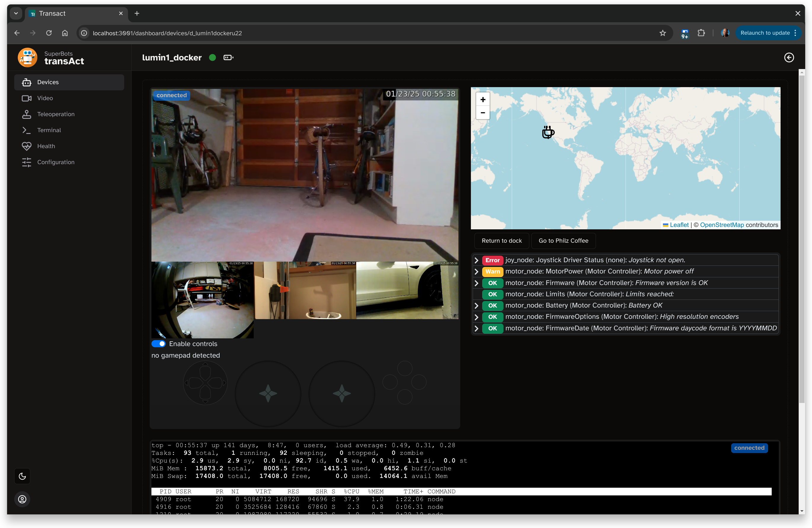Open the Video section
This screenshot has width=812, height=528.
click(45, 98)
